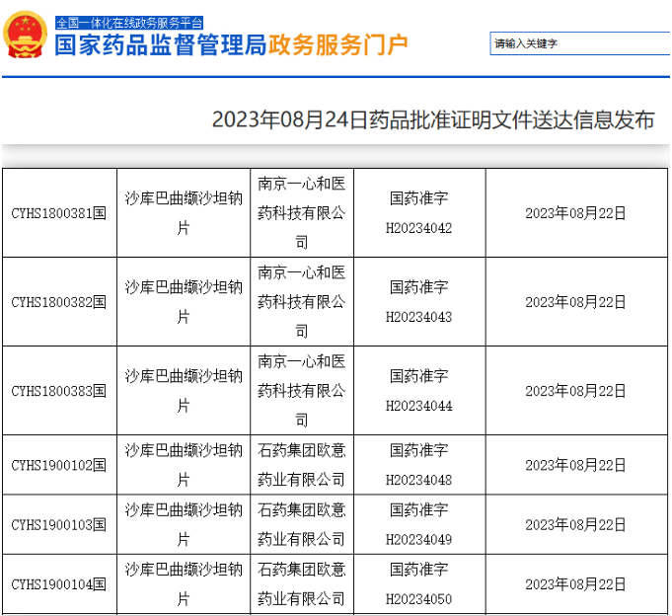
Task: Click the 全国一体化在线政务服务平台 banner text
Action: 129,21
